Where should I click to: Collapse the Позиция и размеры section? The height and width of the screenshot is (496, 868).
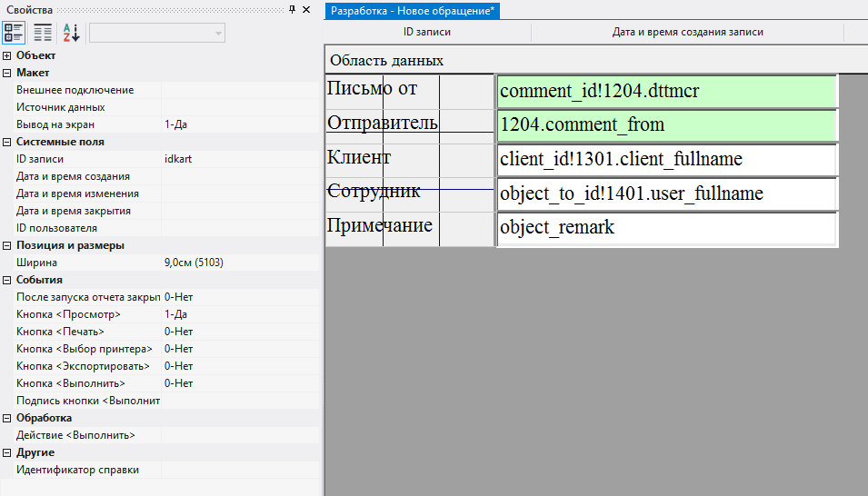tap(7, 245)
